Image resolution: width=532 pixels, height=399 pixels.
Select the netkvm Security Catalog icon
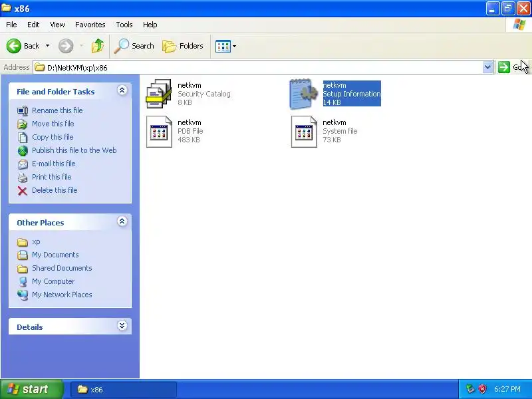pyautogui.click(x=159, y=94)
